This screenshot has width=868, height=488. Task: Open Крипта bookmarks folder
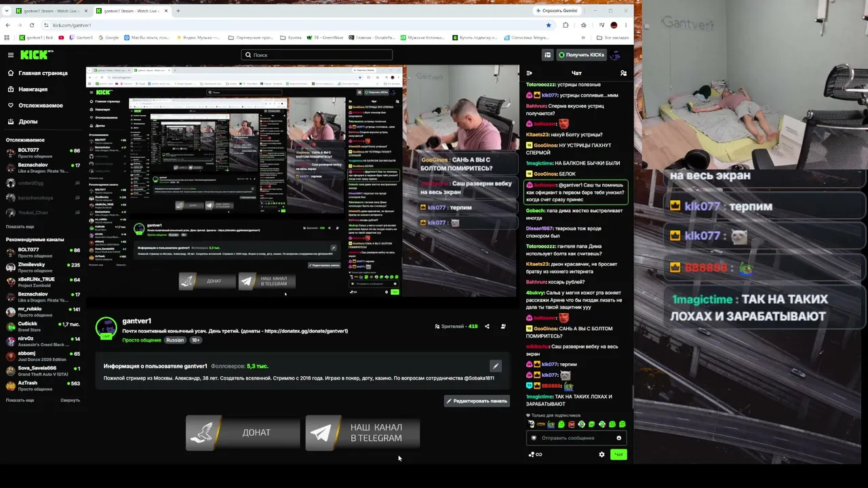[292, 38]
